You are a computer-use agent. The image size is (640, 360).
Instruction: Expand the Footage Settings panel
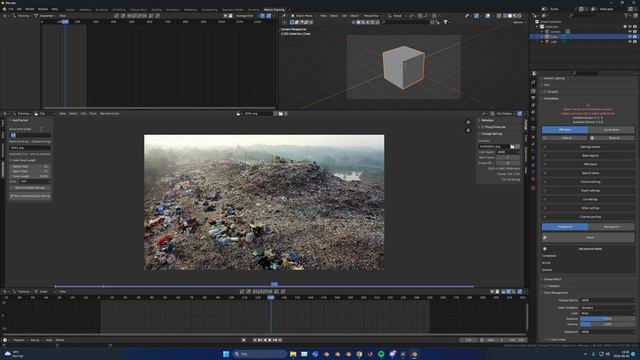coord(492,134)
